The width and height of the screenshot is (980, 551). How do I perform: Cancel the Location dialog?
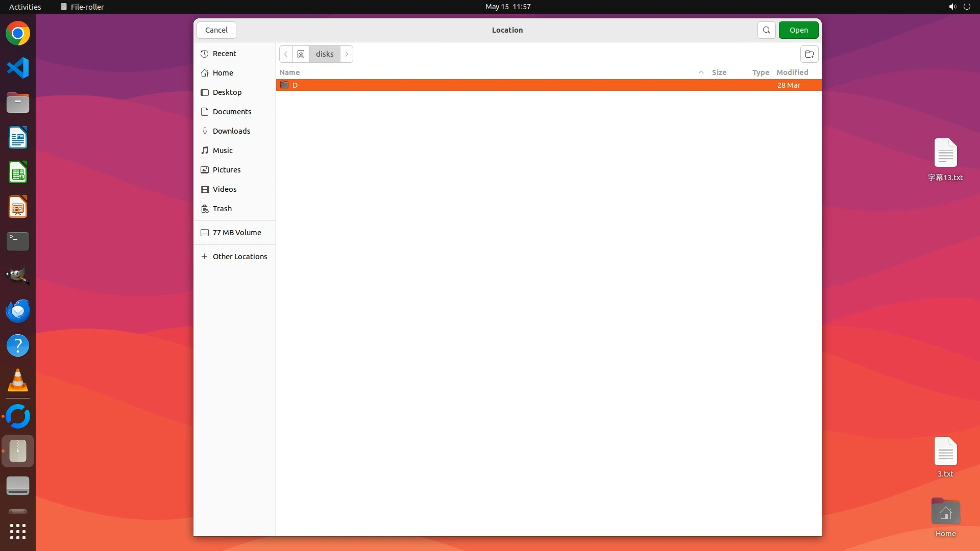coord(216,30)
